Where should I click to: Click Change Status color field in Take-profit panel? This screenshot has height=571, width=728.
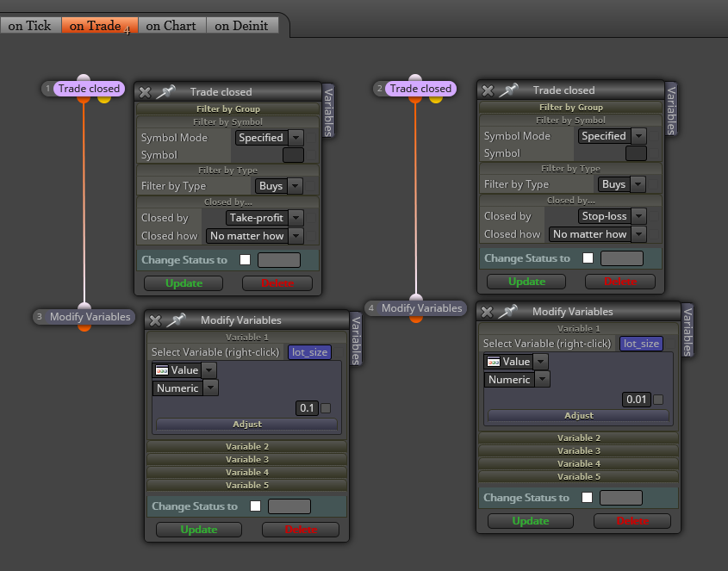click(x=279, y=260)
